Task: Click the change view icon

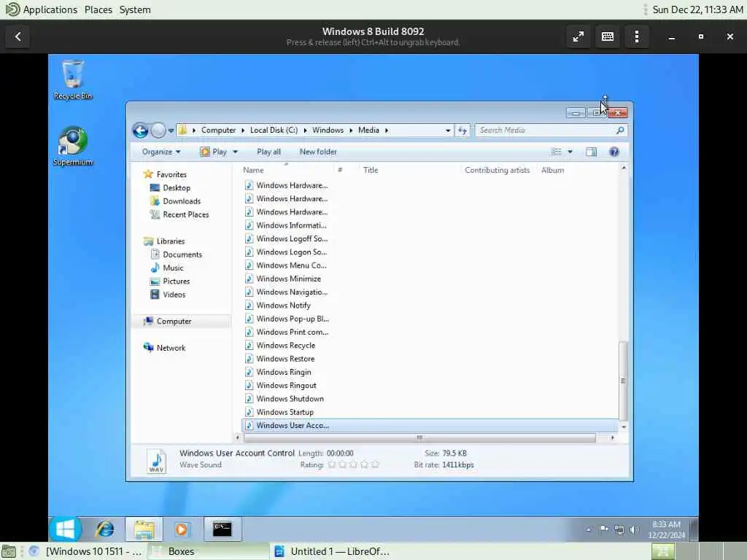Action: (556, 152)
